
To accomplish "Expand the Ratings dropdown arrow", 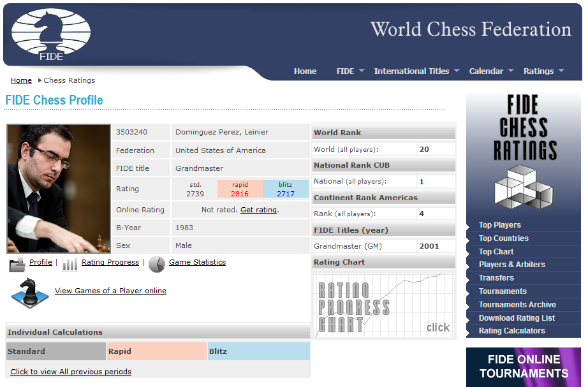I will [x=561, y=71].
